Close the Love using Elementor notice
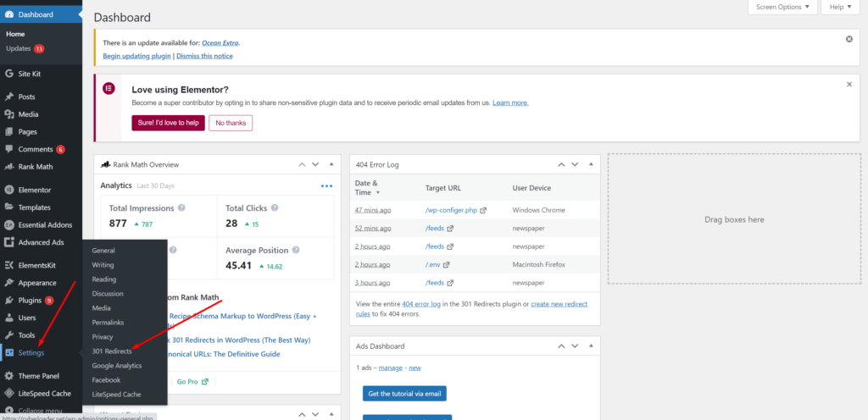868x420 pixels. tap(849, 85)
